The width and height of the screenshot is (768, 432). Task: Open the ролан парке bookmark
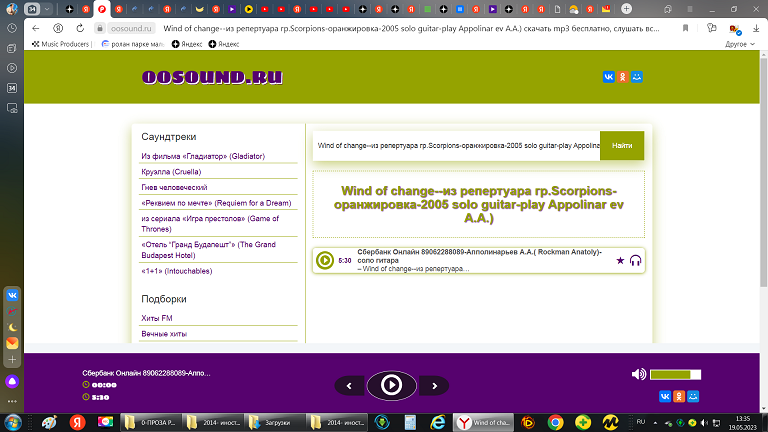(x=133, y=44)
